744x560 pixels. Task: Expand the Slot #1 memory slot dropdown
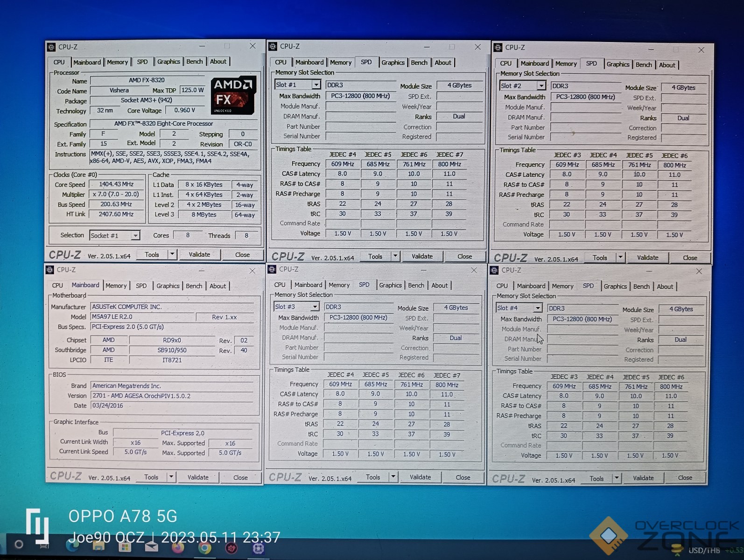(x=316, y=85)
